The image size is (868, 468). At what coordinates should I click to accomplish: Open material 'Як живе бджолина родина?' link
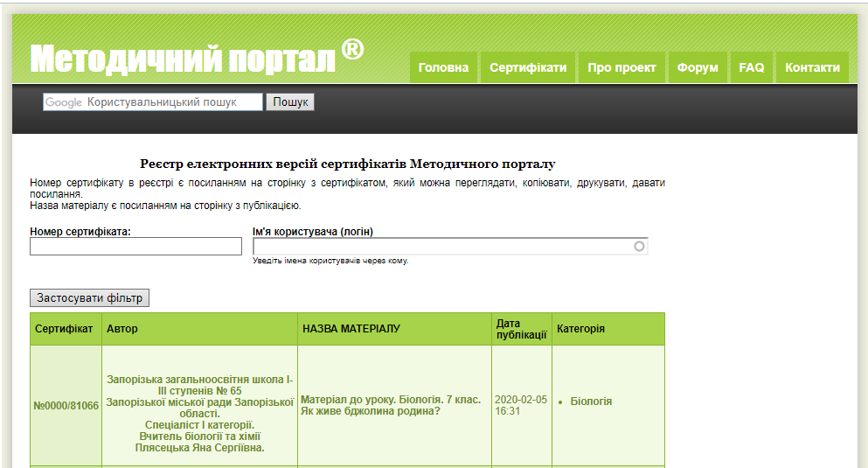click(x=391, y=405)
